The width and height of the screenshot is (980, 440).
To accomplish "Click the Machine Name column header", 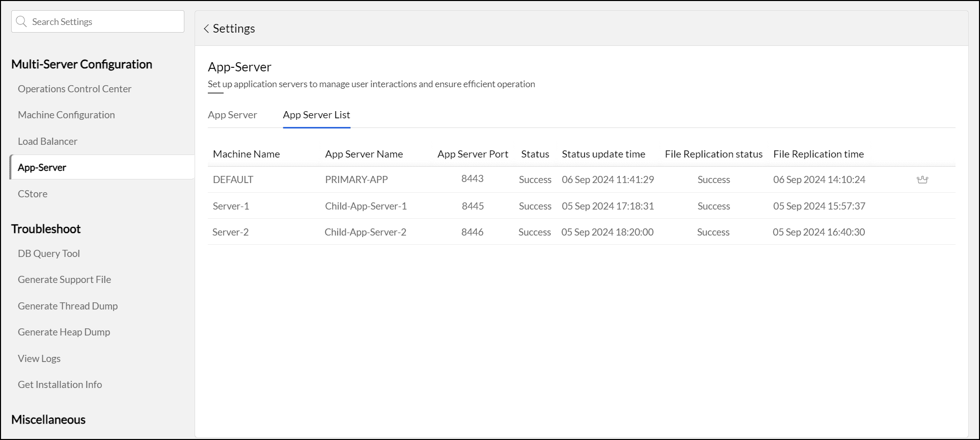I will coord(246,154).
